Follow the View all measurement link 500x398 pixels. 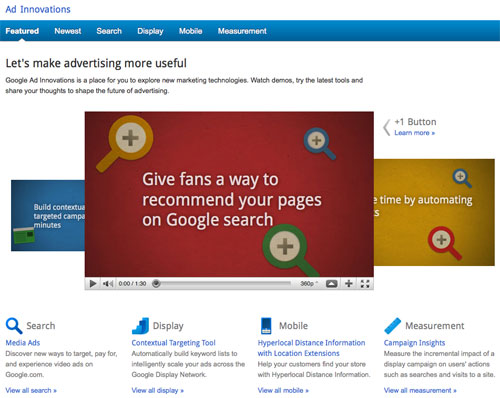point(420,390)
